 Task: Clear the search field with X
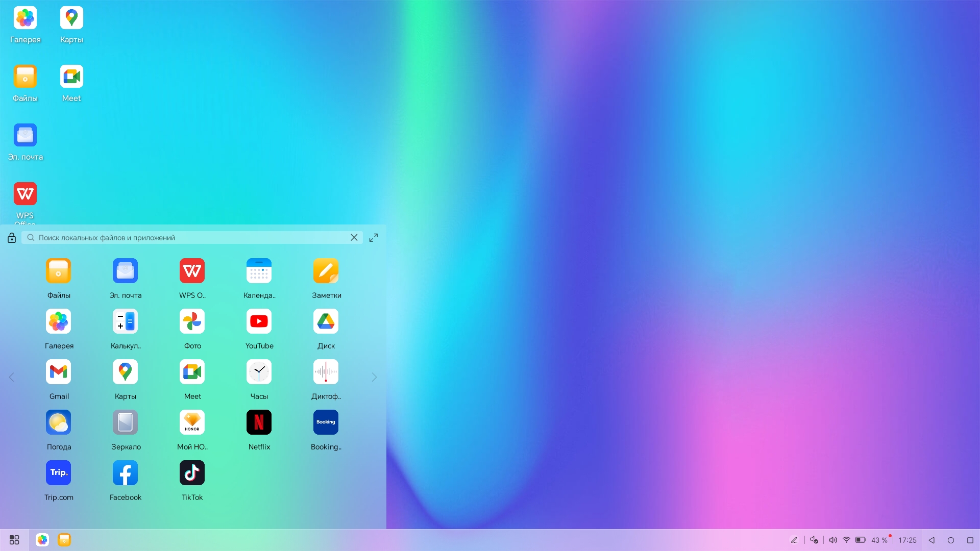pos(354,238)
